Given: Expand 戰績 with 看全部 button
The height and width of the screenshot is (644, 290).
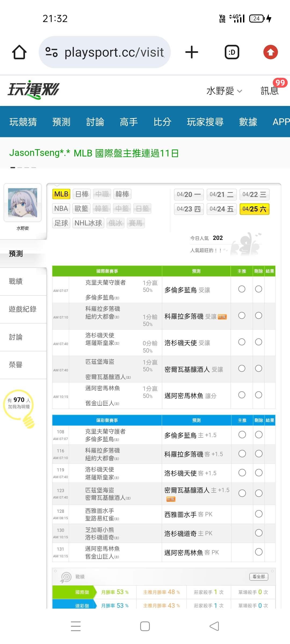Looking at the screenshot, I should pyautogui.click(x=259, y=576).
